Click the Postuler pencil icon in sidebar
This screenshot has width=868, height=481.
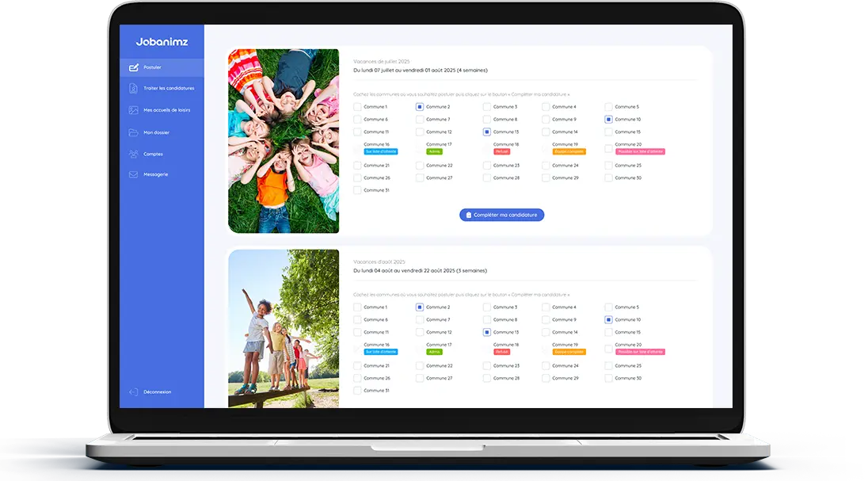click(133, 67)
